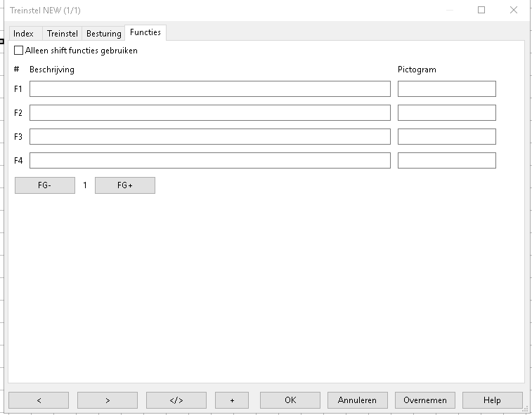Select the Besturing tab
Screen dimensions: 532x415
[103, 34]
